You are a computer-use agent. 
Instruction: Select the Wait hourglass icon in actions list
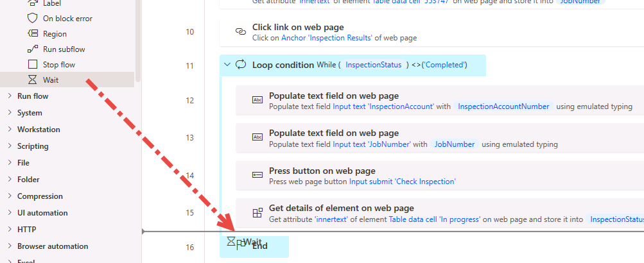coord(33,80)
